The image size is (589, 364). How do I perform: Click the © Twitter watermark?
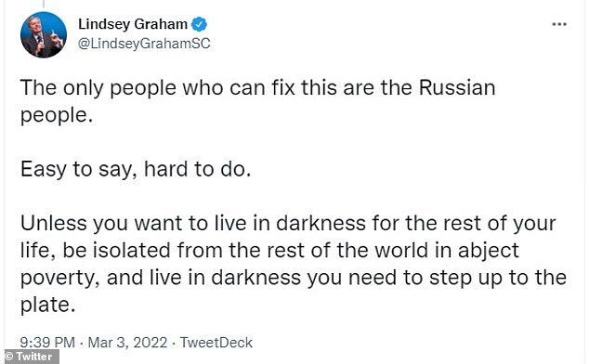[29, 357]
